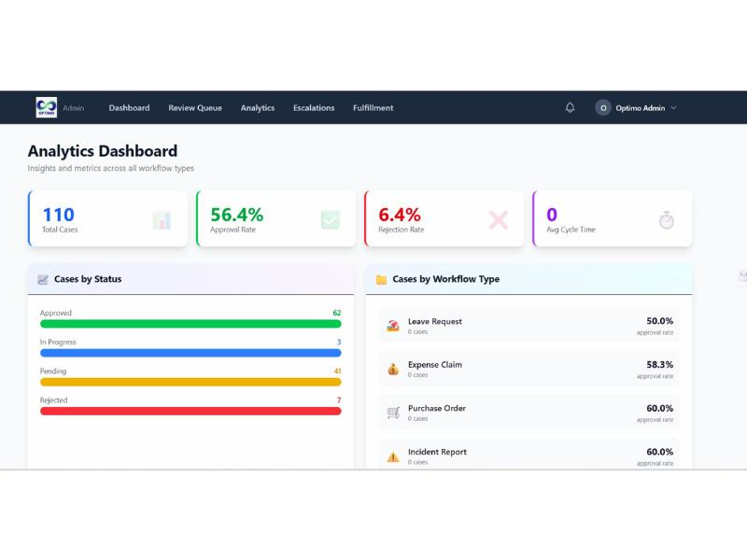Open the notifications bell
The height and width of the screenshot is (560, 747).
click(570, 107)
